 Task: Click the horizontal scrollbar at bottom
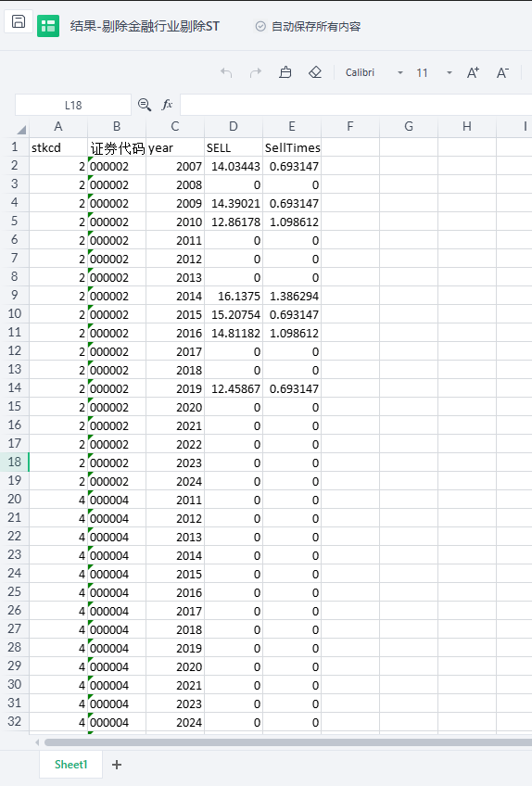coord(288,742)
